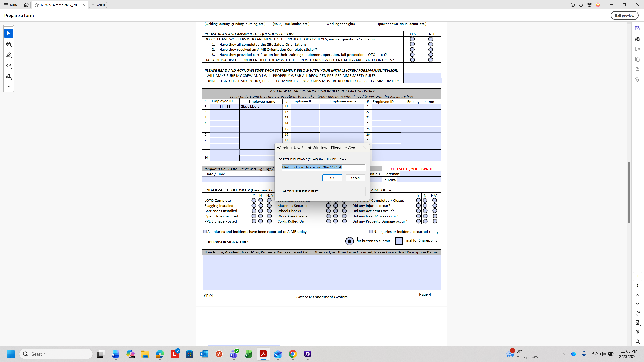The width and height of the screenshot is (644, 362).
Task: Check All Injuries and Incidents reported box
Action: tap(205, 232)
